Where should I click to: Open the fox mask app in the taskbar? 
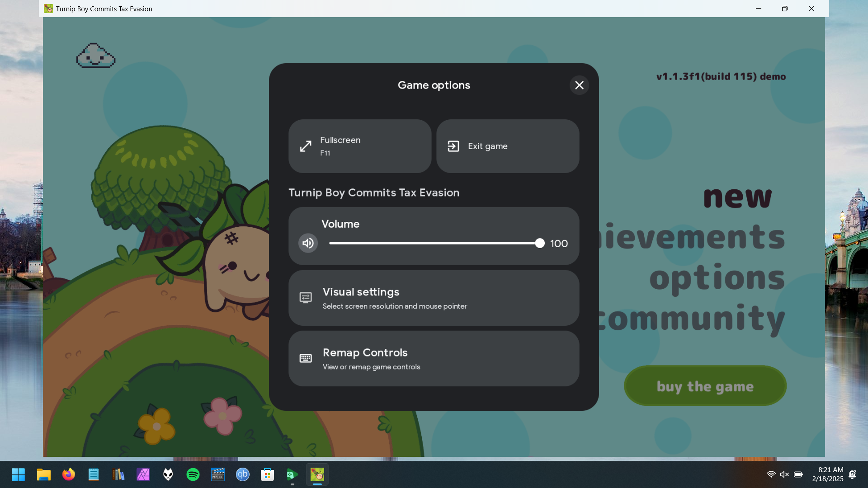point(168,474)
